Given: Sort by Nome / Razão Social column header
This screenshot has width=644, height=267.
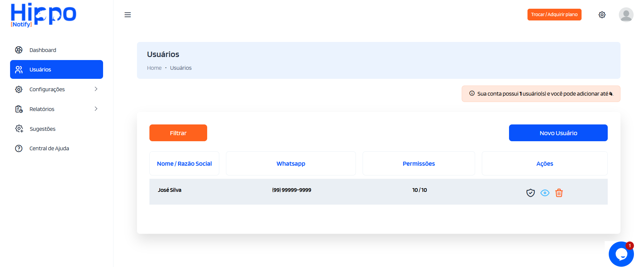Looking at the screenshot, I should pos(184,163).
